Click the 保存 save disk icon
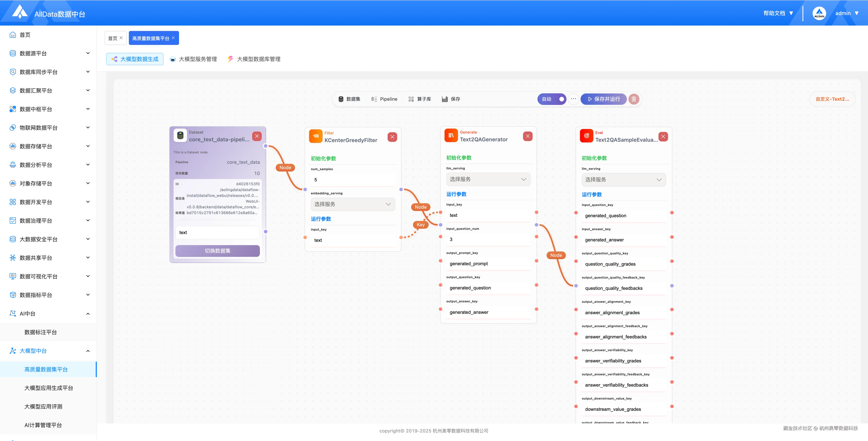The height and width of the screenshot is (441, 868). coord(445,99)
